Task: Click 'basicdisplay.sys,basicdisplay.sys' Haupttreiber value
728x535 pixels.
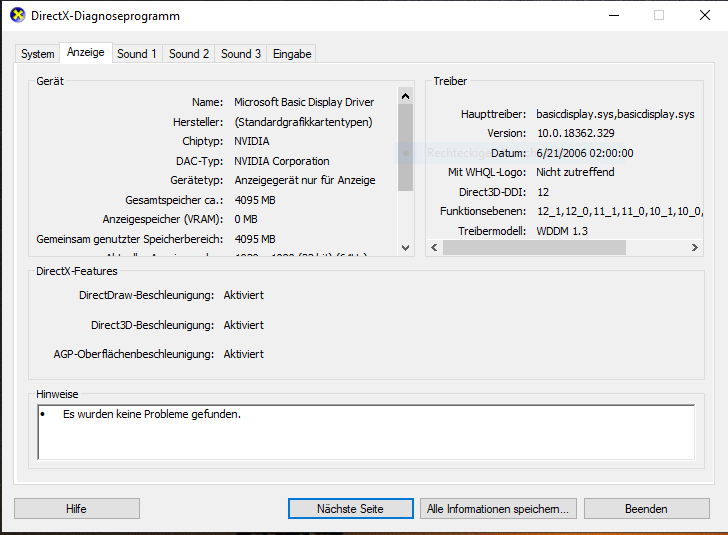Action: [615, 114]
